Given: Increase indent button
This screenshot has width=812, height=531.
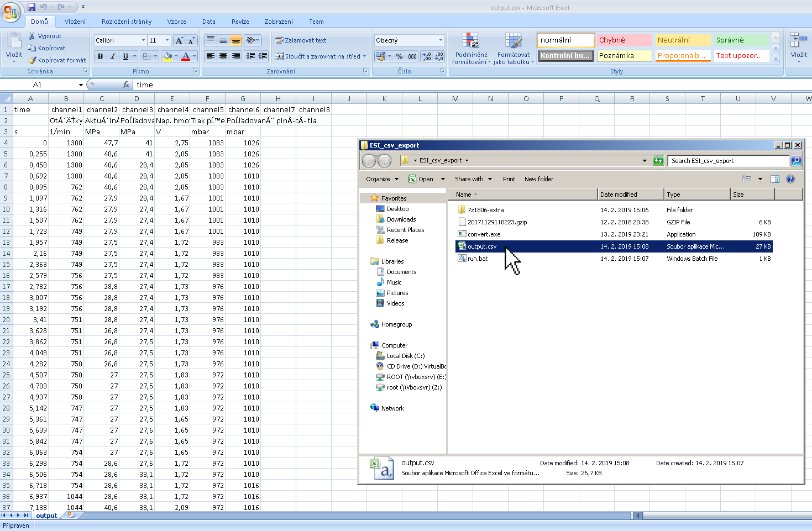Looking at the screenshot, I should click(263, 56).
